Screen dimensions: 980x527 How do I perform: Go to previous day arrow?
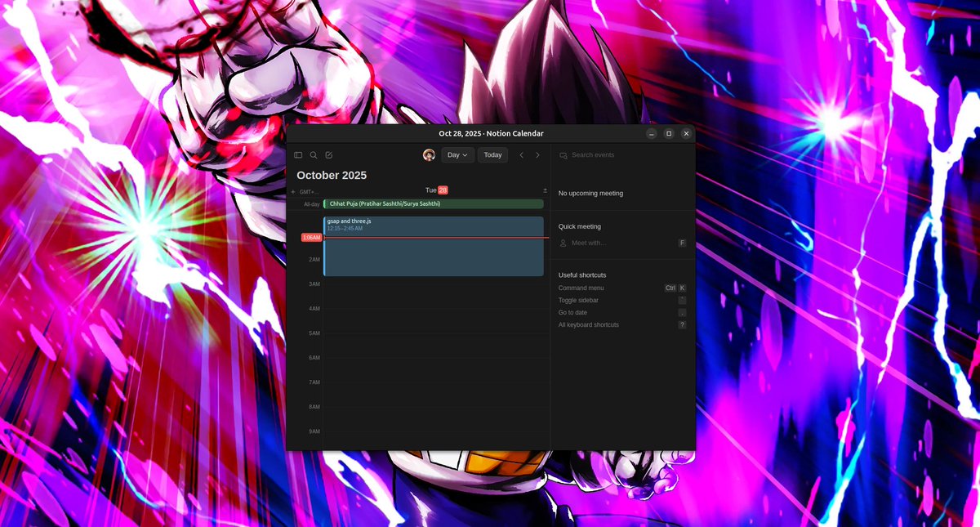[522, 154]
